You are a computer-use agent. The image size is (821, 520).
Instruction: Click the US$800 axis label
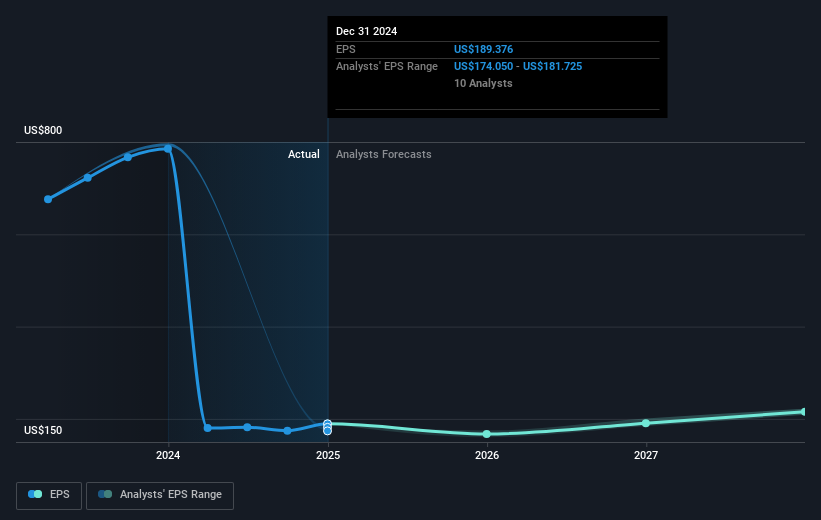point(43,130)
